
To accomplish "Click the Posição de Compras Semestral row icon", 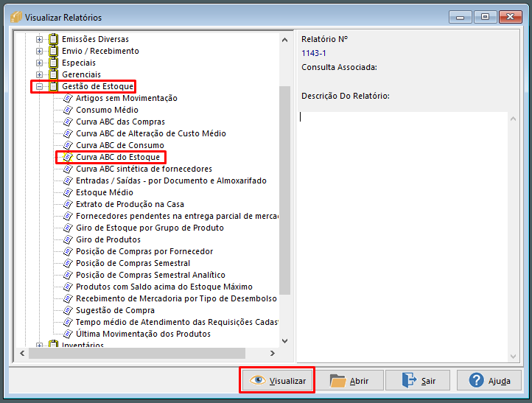I will pos(69,263).
